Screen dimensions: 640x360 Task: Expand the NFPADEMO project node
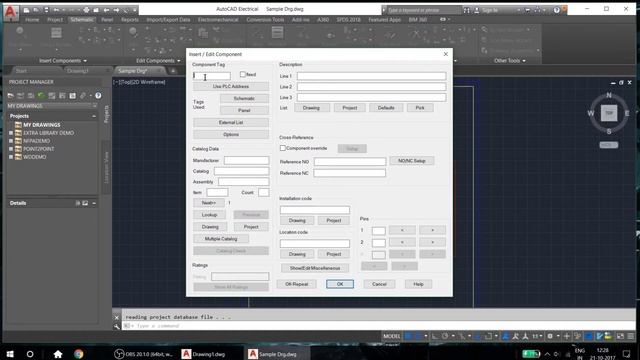coord(11,141)
